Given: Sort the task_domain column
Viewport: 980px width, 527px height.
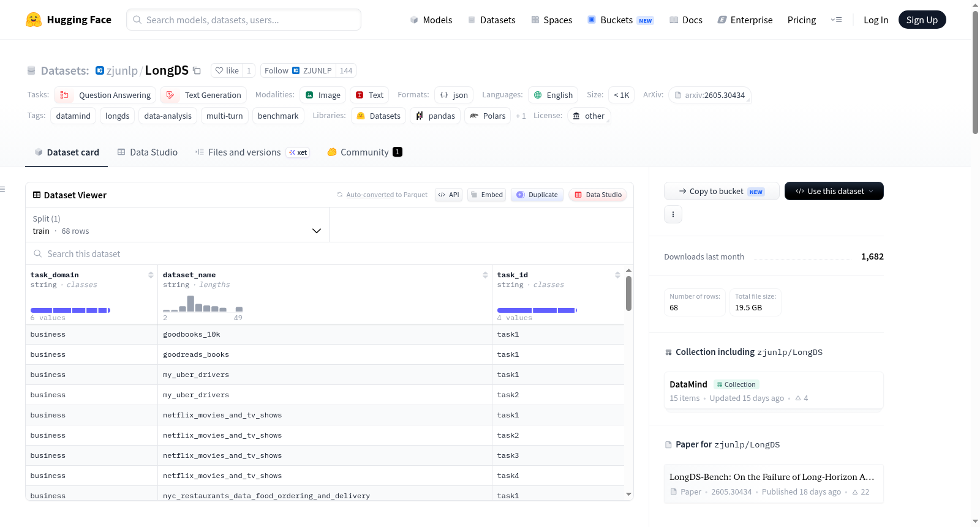Looking at the screenshot, I should (x=151, y=275).
